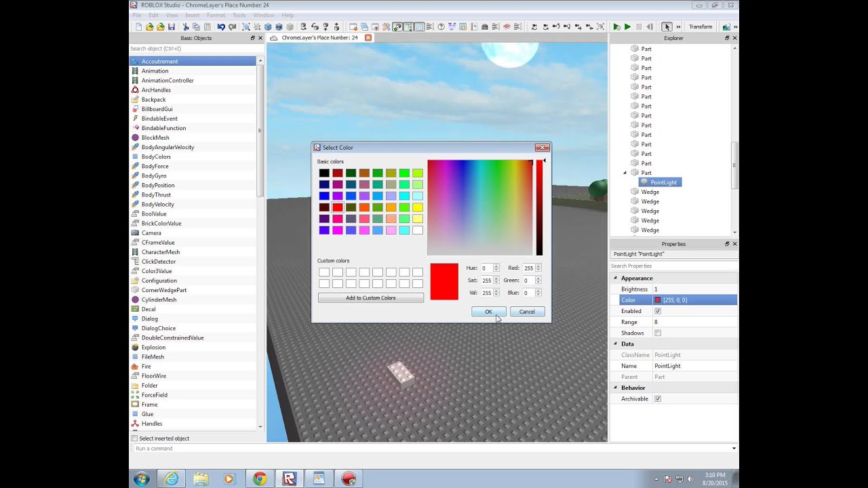Click the Paste clipboard icon

tap(208, 27)
